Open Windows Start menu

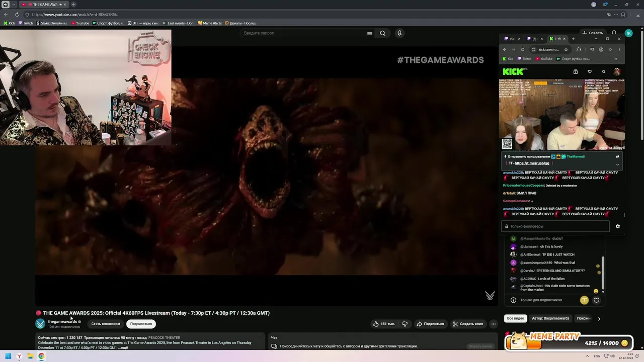[8, 356]
